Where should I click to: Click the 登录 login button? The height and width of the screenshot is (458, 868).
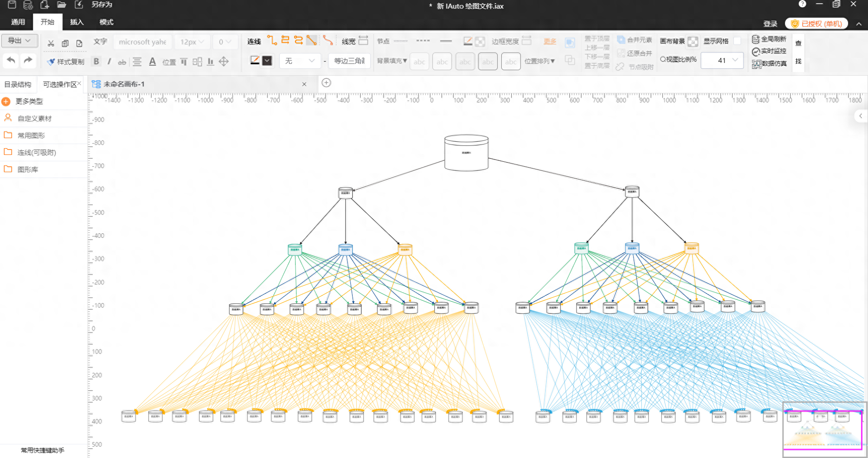[770, 24]
